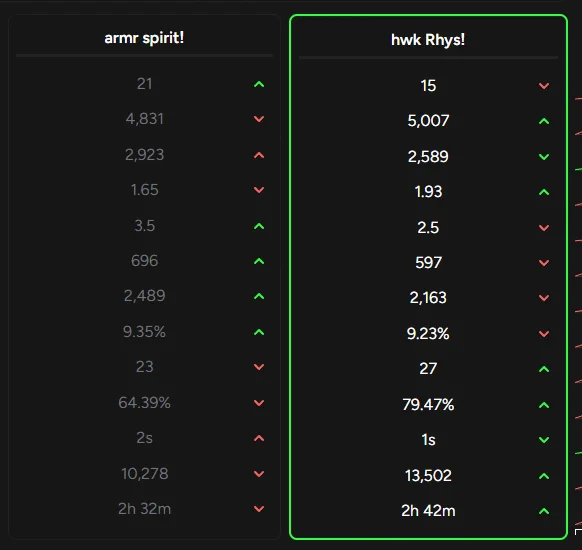582x550 pixels.
Task: Click the green up arrow beside 79.47%
Action: pyautogui.click(x=544, y=405)
